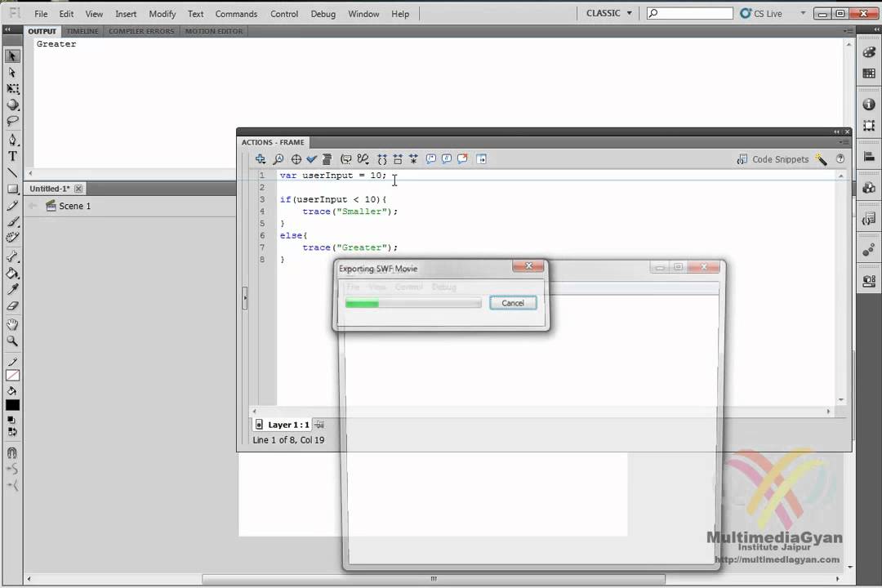
Task: Select the Pencil tool
Action: tap(12, 205)
